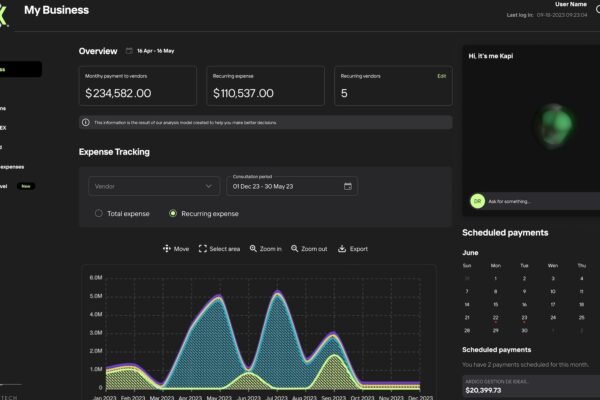600x400 pixels.
Task: Zoom out on the expense chart
Action: point(309,249)
